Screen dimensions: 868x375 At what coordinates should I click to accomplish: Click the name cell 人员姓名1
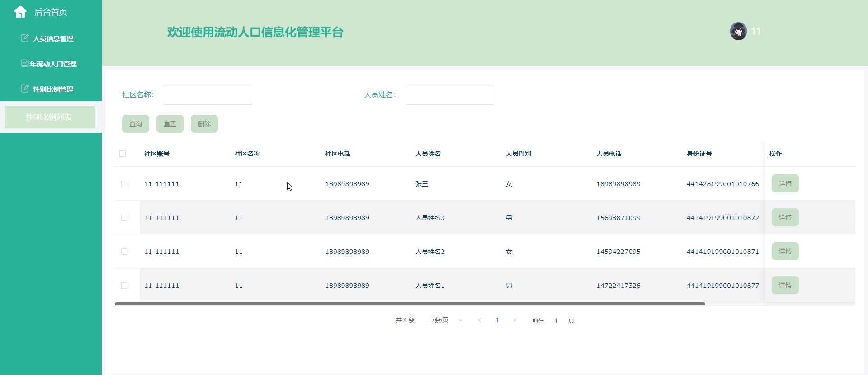[x=430, y=286]
